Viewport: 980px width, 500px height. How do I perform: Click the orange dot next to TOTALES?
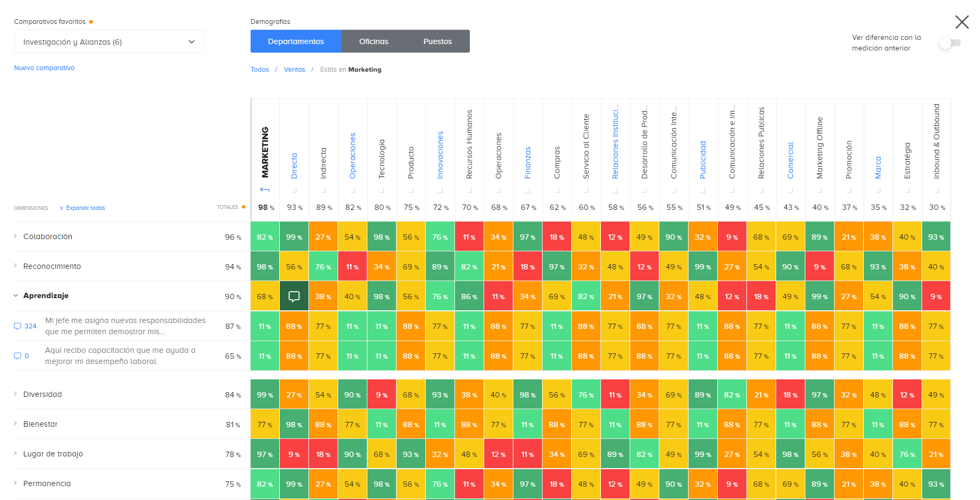tap(243, 207)
